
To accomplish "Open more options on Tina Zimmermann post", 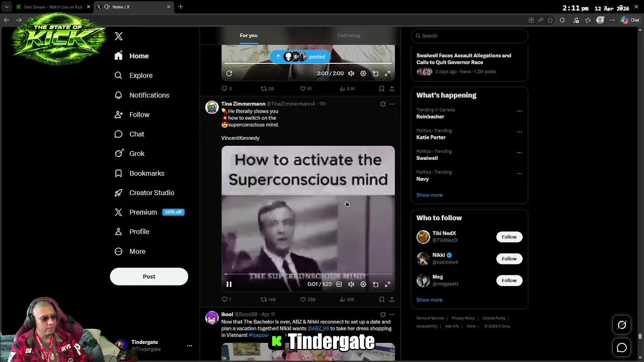I will click(392, 104).
